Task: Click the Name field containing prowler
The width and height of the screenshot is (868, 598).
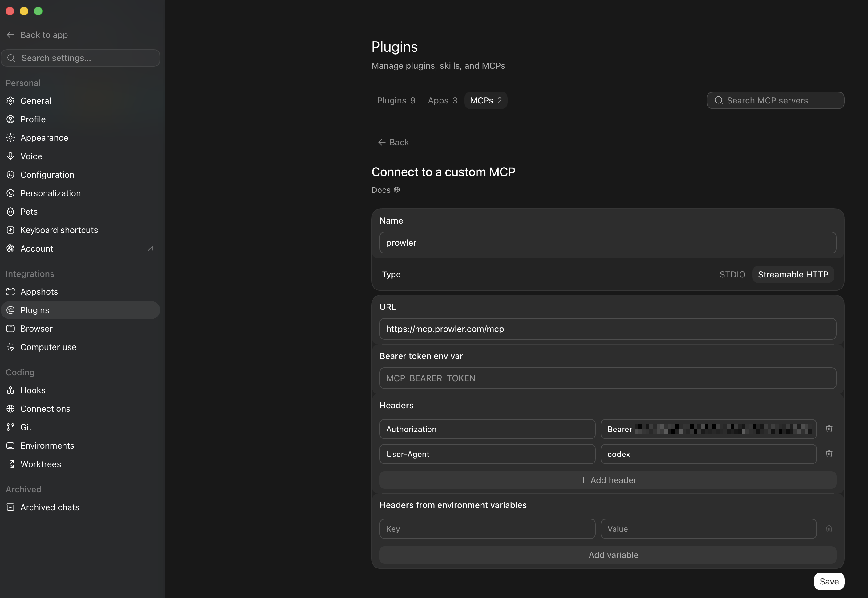Action: (x=607, y=243)
